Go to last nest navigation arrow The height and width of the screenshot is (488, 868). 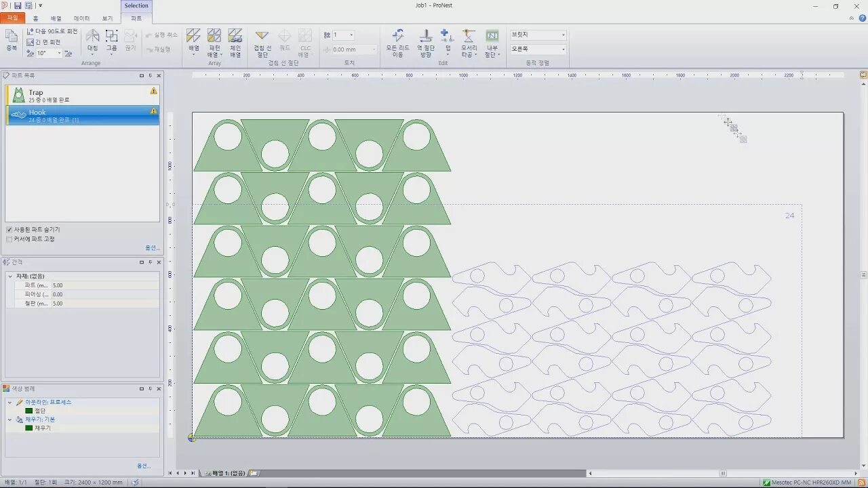click(x=193, y=473)
